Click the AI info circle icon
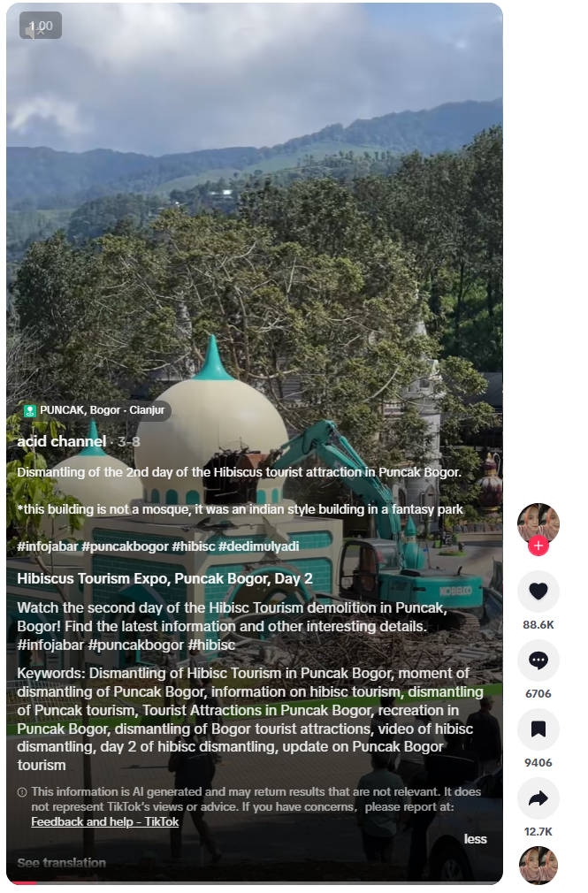Screen dimensions: 588x893 pos(22,792)
